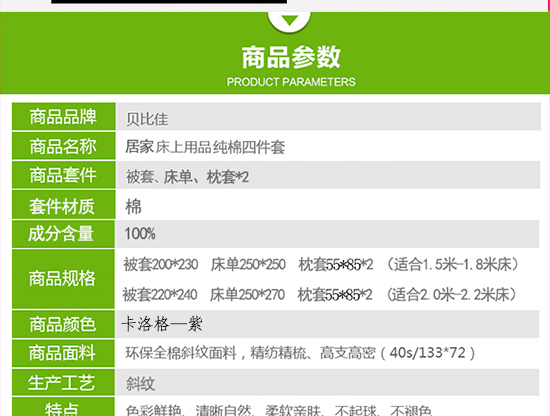Image resolution: width=550 pixels, height=416 pixels.
Task: Select the 商品面料 label cell
Action: [63, 353]
